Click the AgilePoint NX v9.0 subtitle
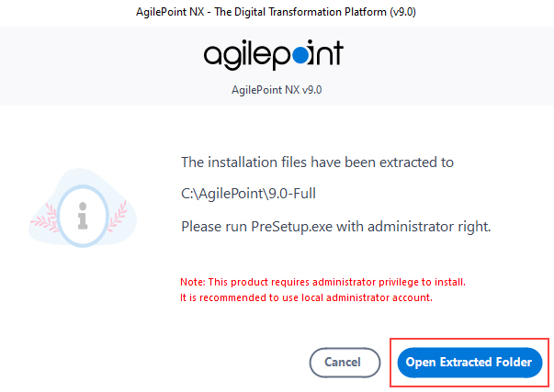The height and width of the screenshot is (392, 554). 277,90
